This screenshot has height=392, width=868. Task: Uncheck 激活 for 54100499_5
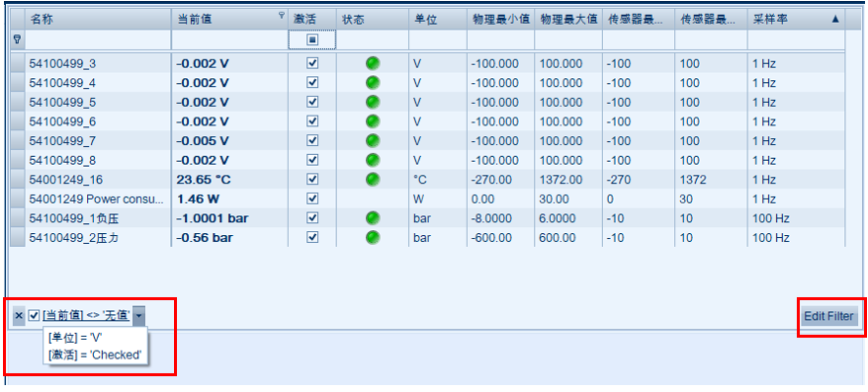(x=312, y=102)
